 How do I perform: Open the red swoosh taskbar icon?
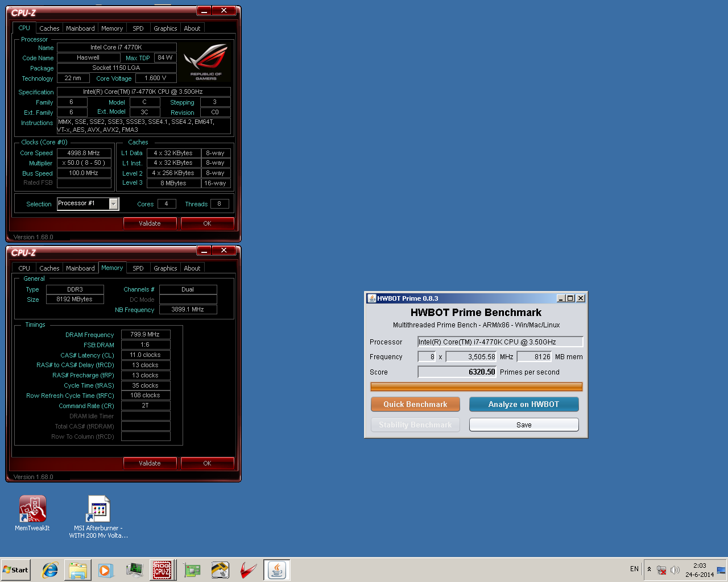[248, 570]
